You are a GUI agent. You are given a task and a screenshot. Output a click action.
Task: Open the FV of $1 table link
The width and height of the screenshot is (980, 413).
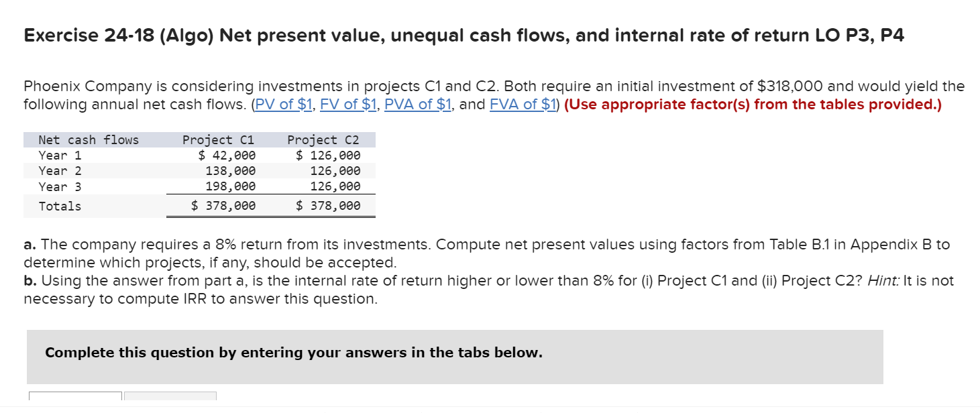(349, 104)
